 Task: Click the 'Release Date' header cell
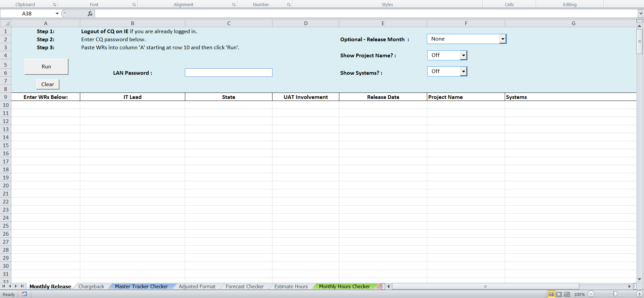[x=383, y=97]
